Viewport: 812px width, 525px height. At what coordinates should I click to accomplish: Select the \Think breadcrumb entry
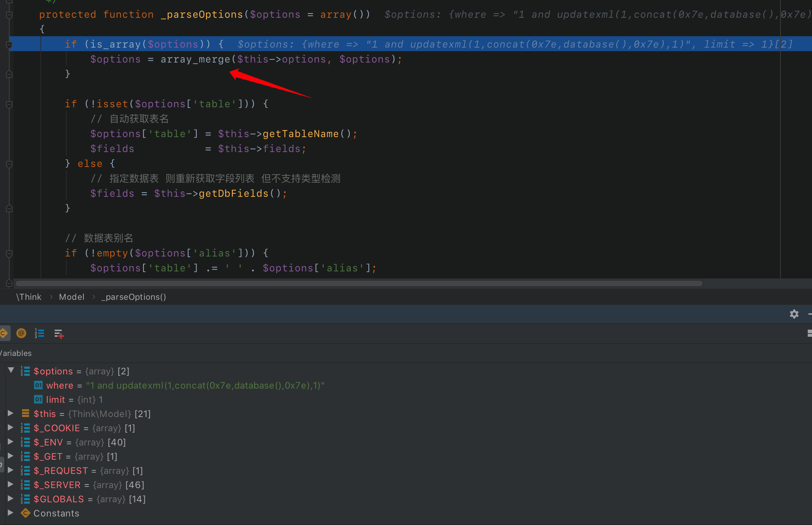pos(29,297)
